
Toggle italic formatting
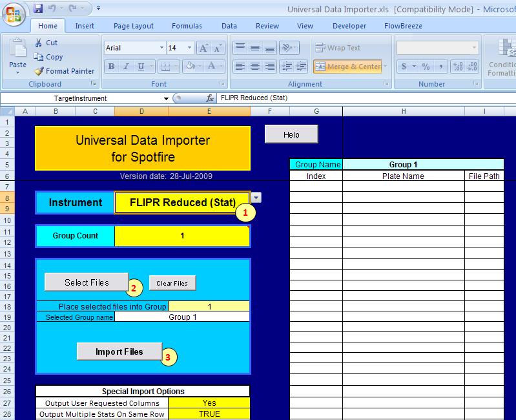click(x=126, y=67)
